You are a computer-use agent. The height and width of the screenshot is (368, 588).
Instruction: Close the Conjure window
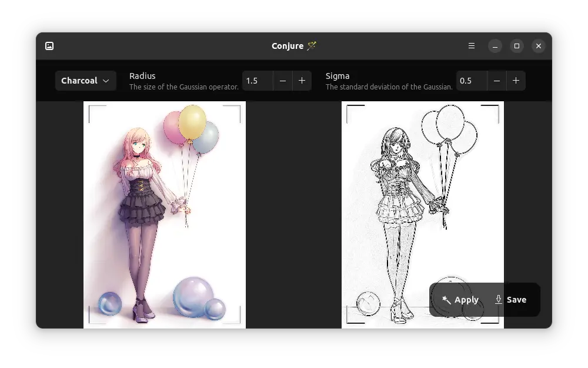(539, 46)
